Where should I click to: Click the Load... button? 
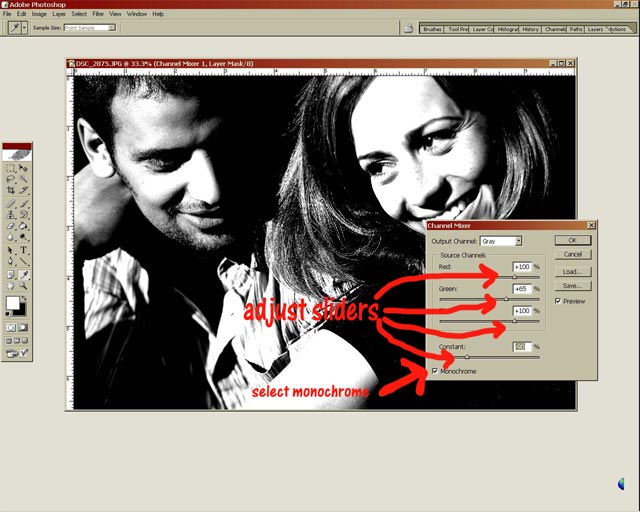point(573,272)
